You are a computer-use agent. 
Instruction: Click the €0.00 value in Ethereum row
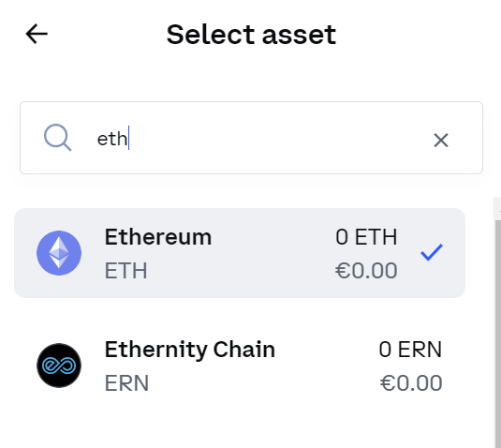point(366,271)
